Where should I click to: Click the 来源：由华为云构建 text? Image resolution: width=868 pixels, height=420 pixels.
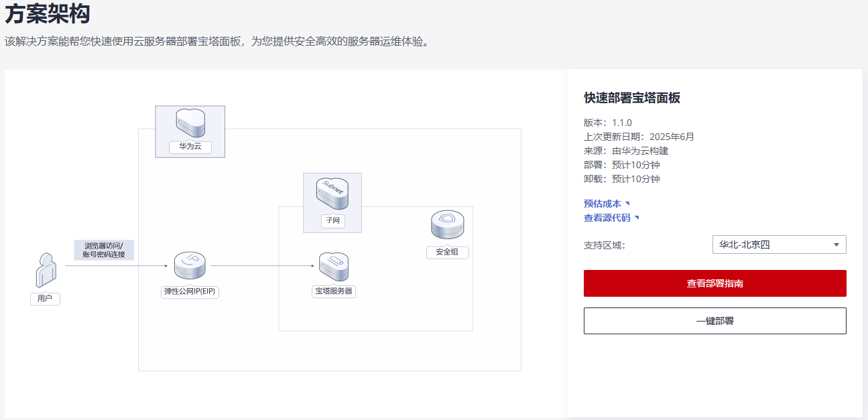click(x=626, y=151)
